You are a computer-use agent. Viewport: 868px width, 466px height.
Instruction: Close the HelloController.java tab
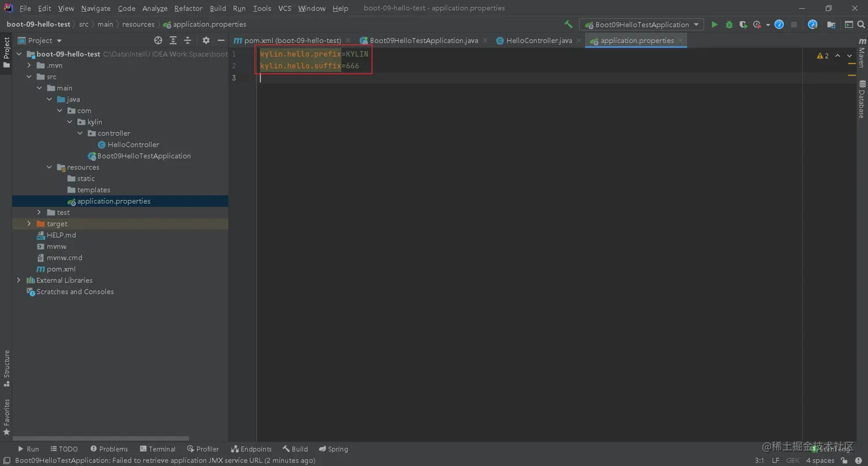(x=578, y=40)
